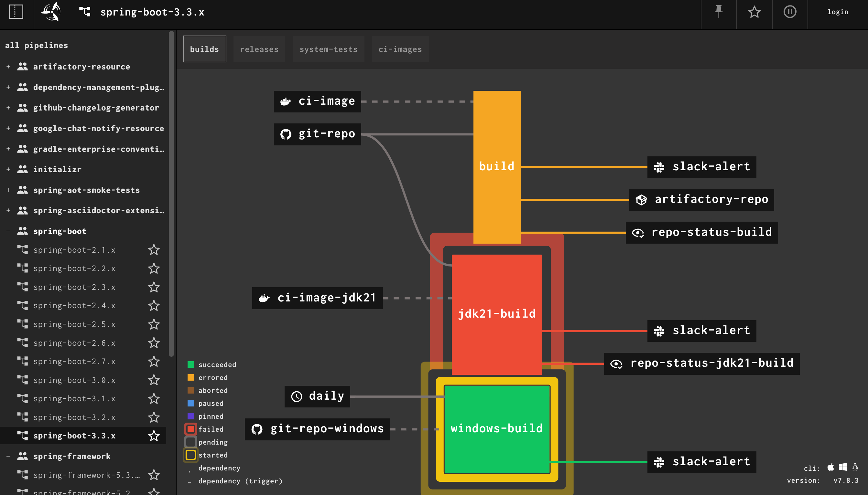The height and width of the screenshot is (495, 868).
Task: Switch to the system-tests group tab
Action: [328, 49]
